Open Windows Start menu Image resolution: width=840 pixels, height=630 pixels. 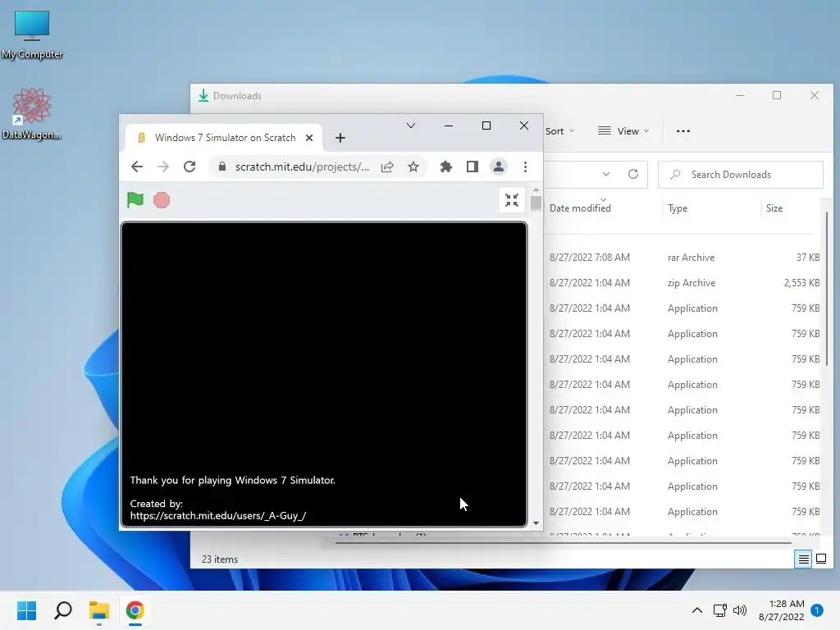(x=27, y=610)
